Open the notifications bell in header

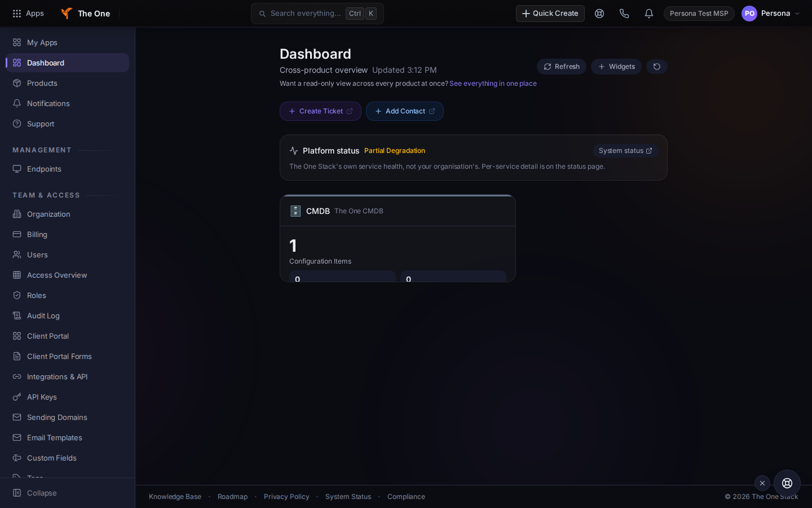[x=649, y=14]
